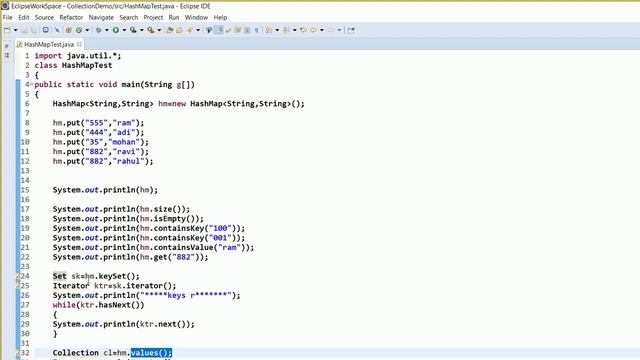Click the highlighted "values();" text
Image resolution: width=640 pixels, height=360 pixels.
pyautogui.click(x=151, y=353)
